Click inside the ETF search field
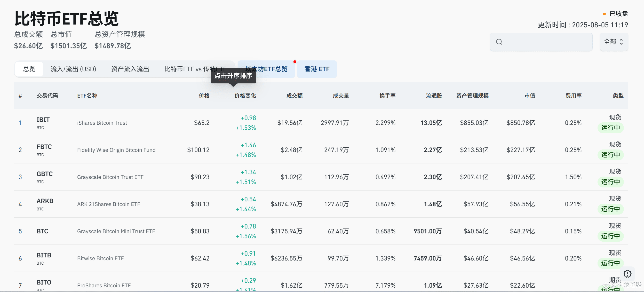This screenshot has height=292, width=644. coord(541,42)
